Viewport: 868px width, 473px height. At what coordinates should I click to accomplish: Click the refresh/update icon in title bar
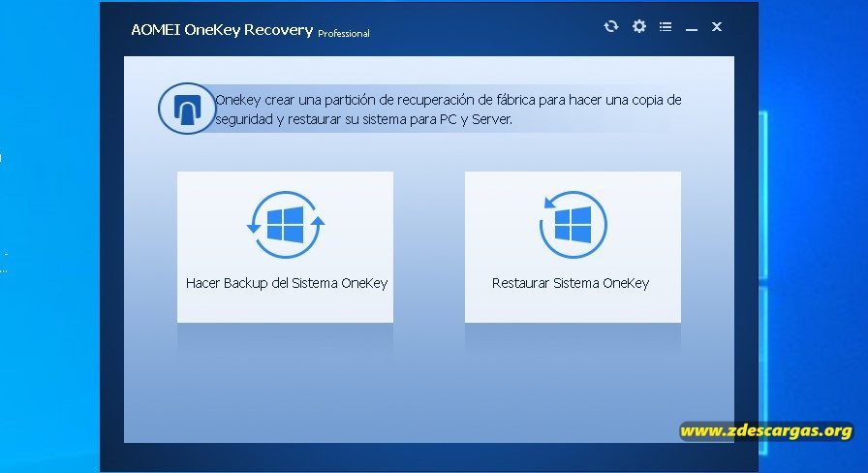coord(610,26)
